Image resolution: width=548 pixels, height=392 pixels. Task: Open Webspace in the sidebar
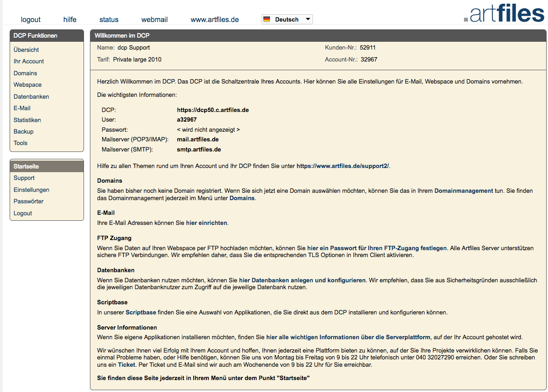(28, 84)
